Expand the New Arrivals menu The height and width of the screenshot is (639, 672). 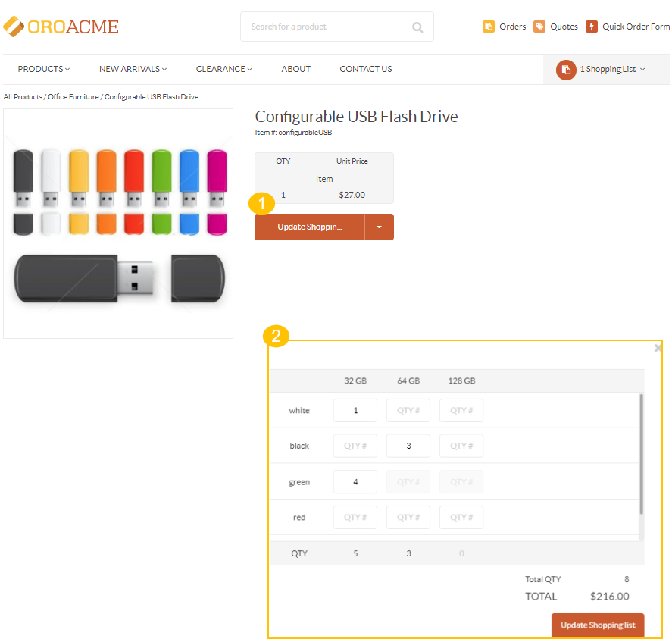[133, 69]
